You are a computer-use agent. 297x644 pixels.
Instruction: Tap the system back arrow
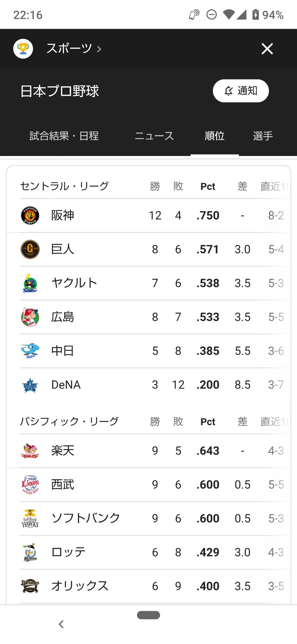(x=61, y=624)
